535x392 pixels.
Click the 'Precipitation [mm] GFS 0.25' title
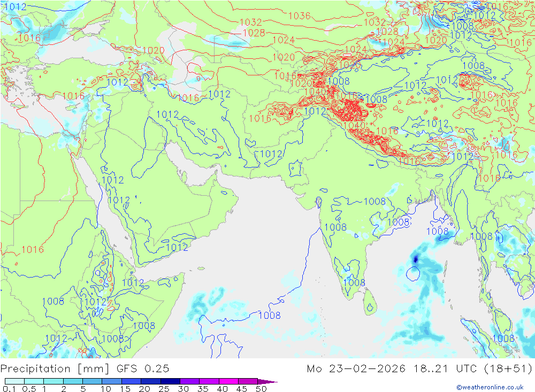coord(85,369)
